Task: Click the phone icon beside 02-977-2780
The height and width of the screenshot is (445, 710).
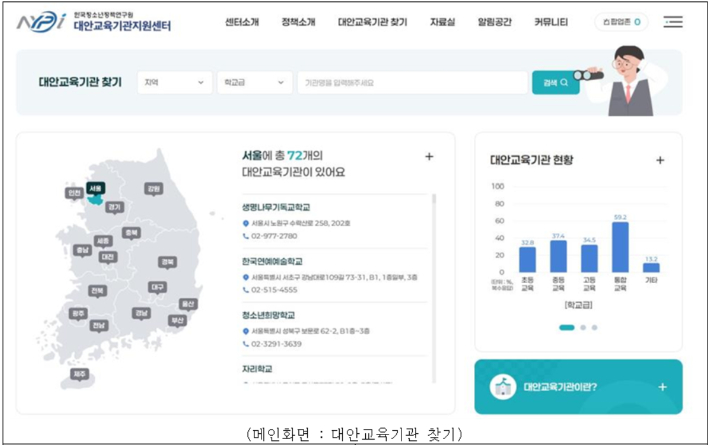Action: click(x=246, y=236)
